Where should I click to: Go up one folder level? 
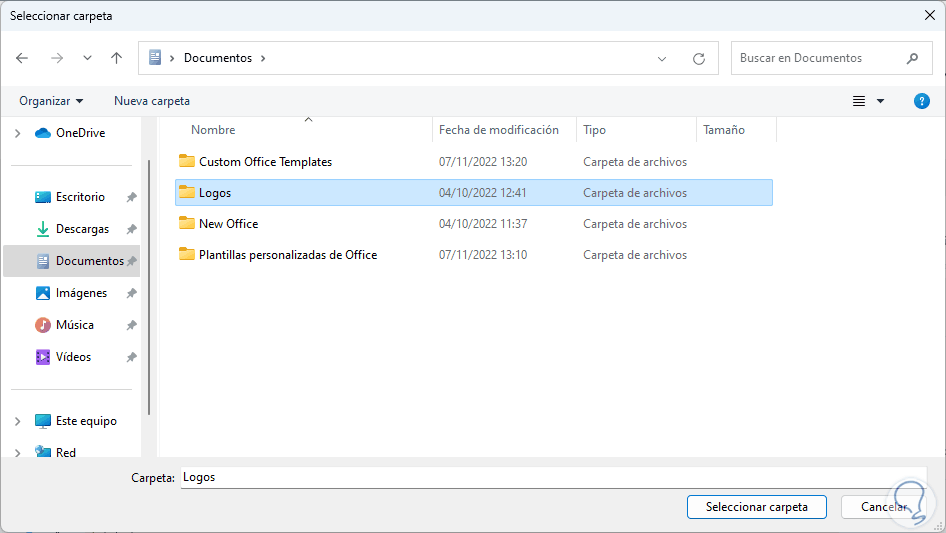pos(116,58)
